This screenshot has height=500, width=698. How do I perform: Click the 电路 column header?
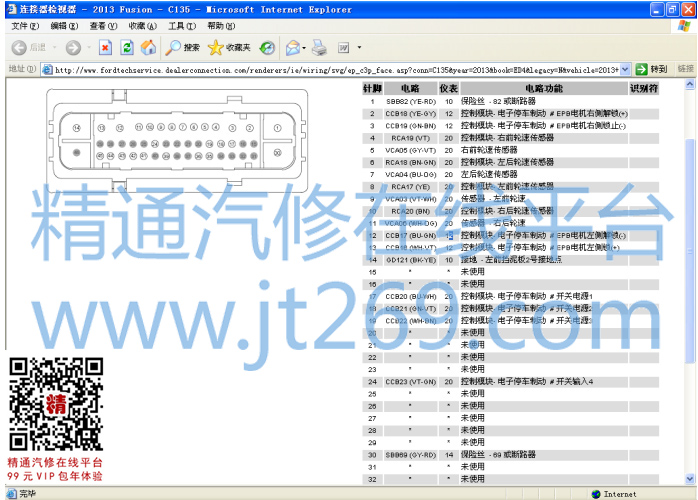point(410,89)
